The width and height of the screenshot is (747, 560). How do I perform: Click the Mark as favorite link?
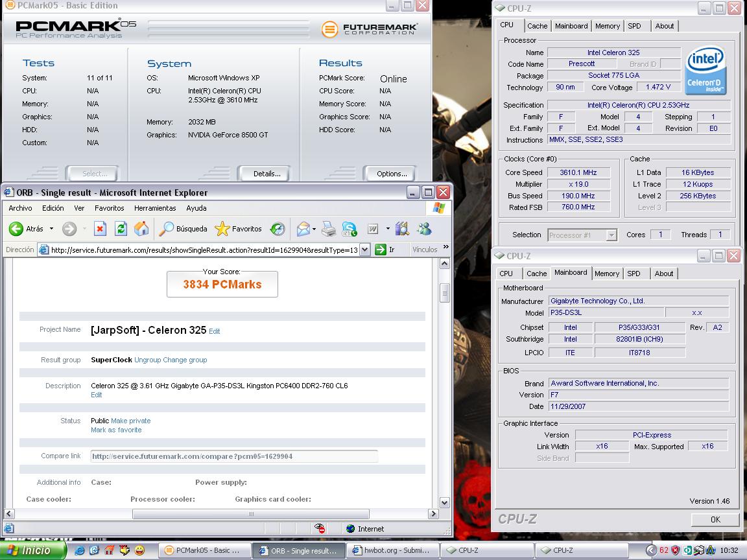pyautogui.click(x=116, y=430)
